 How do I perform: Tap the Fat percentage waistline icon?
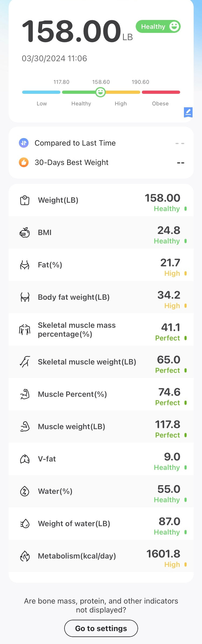pos(25,265)
